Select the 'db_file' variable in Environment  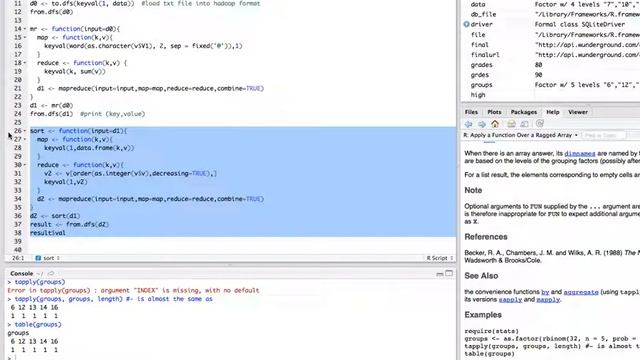click(x=483, y=14)
